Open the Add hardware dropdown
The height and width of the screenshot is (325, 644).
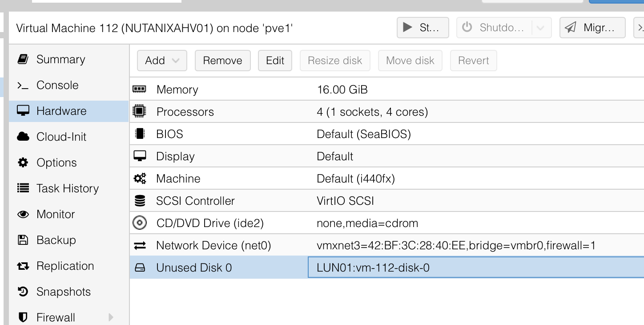click(162, 61)
